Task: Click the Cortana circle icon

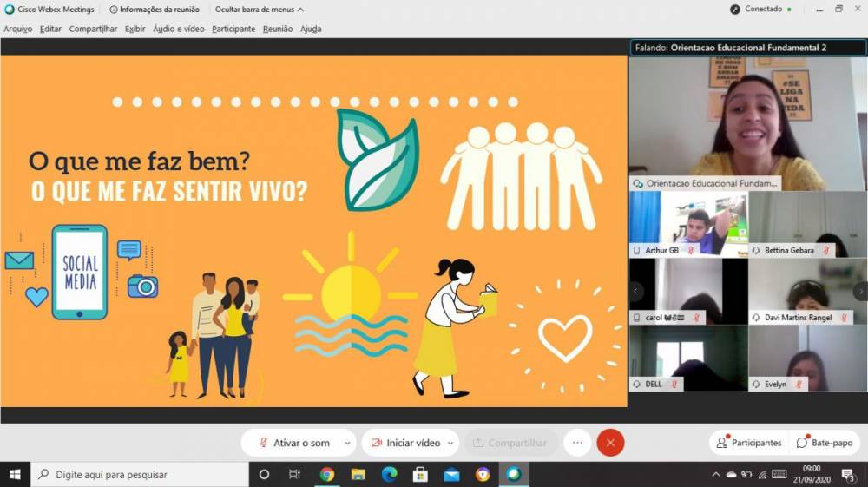Action: pyautogui.click(x=265, y=475)
